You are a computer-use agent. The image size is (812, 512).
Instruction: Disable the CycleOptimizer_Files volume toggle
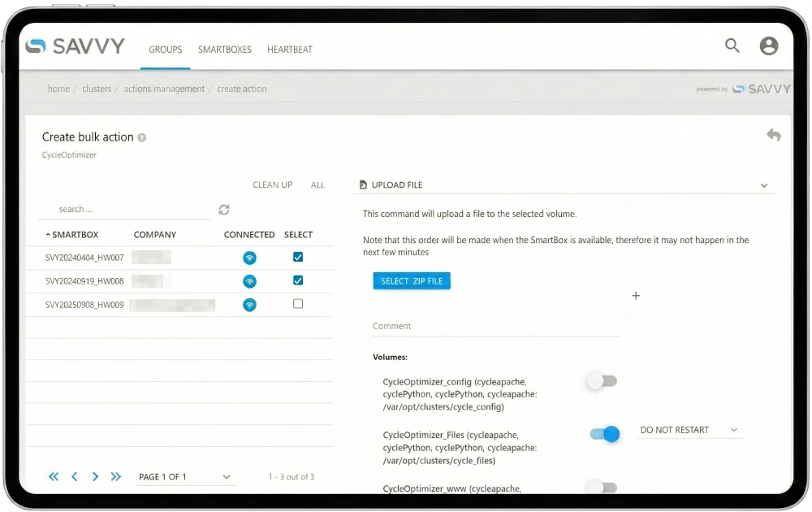point(605,434)
